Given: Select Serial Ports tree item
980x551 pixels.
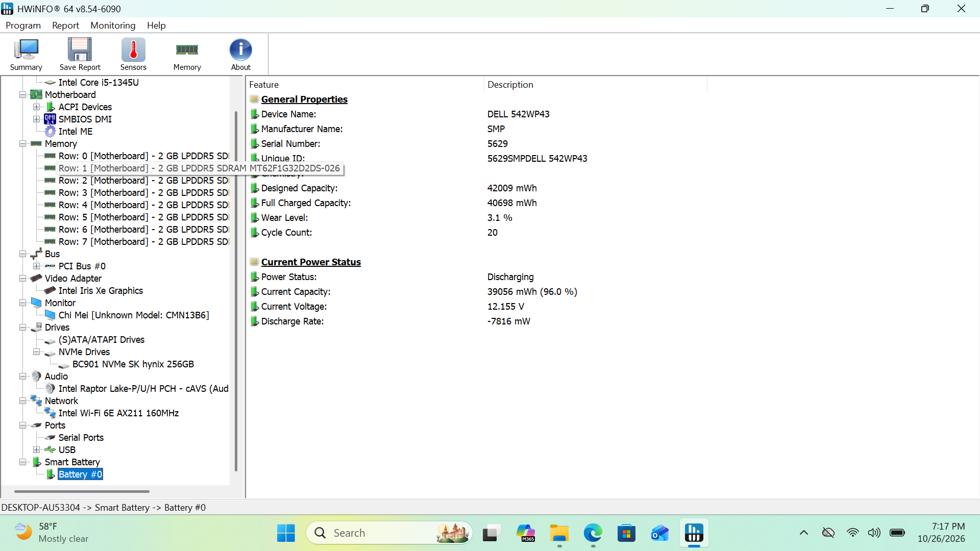Looking at the screenshot, I should pyautogui.click(x=81, y=438).
